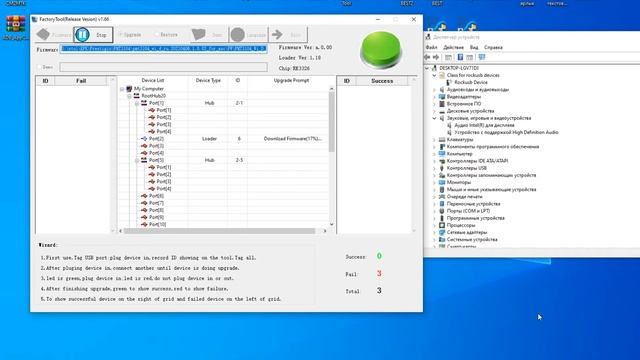640x360 pixels.
Task: Click the Device Type column header
Action: click(208, 80)
